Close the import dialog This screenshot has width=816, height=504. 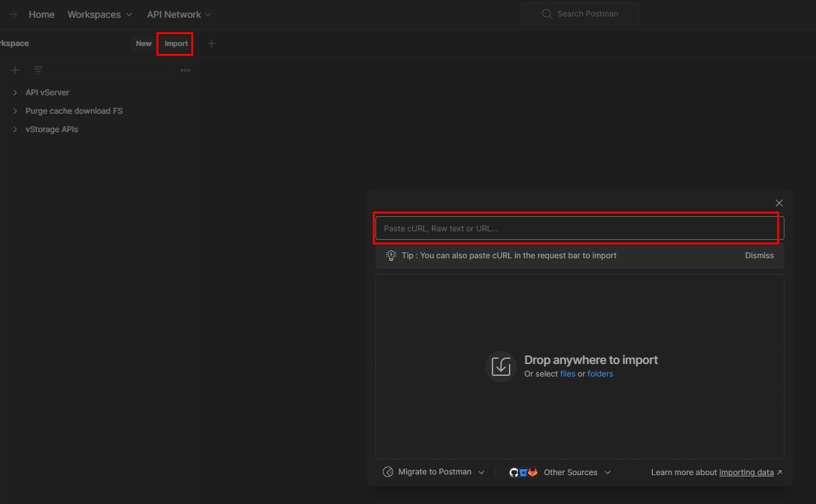[779, 203]
